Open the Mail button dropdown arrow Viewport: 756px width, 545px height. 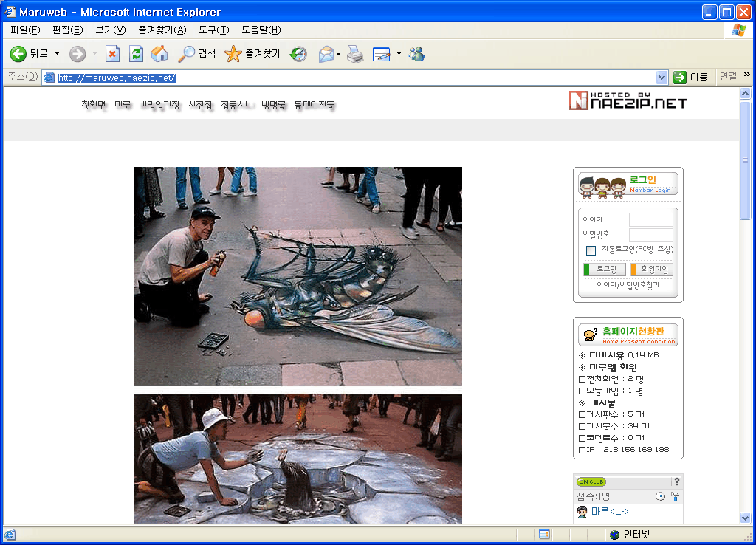coord(339,54)
